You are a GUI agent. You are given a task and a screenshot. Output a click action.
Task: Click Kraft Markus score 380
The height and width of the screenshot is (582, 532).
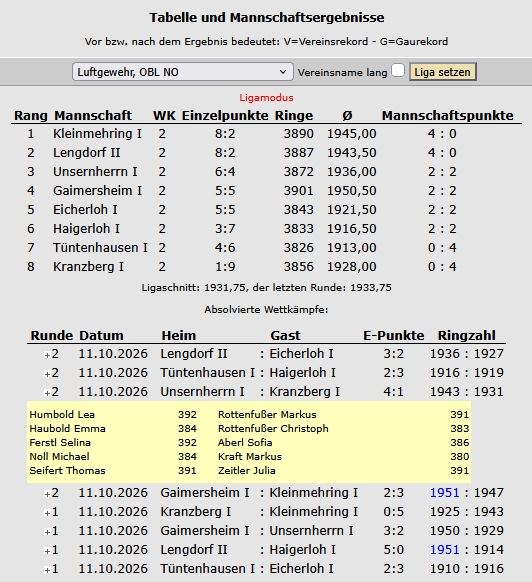point(460,456)
